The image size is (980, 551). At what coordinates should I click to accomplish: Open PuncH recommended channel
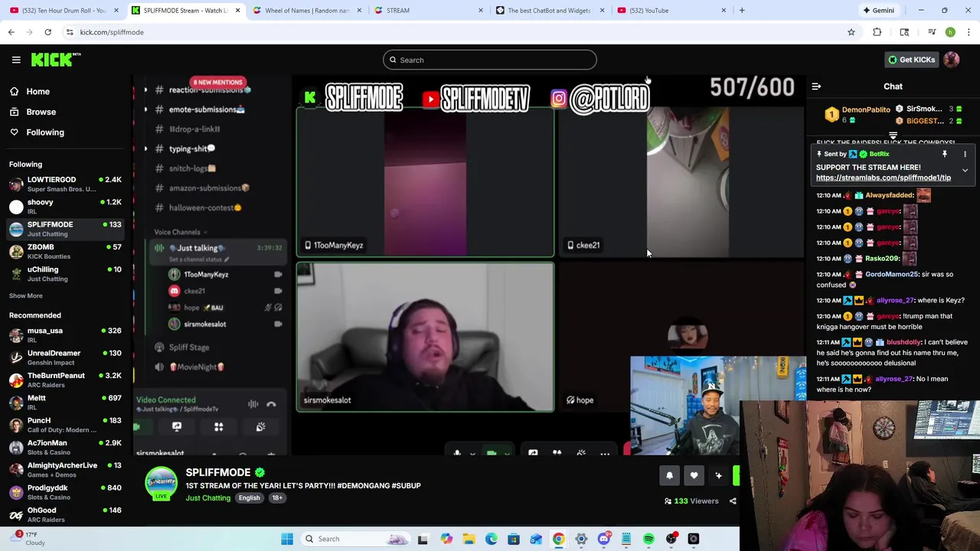pyautogui.click(x=65, y=425)
